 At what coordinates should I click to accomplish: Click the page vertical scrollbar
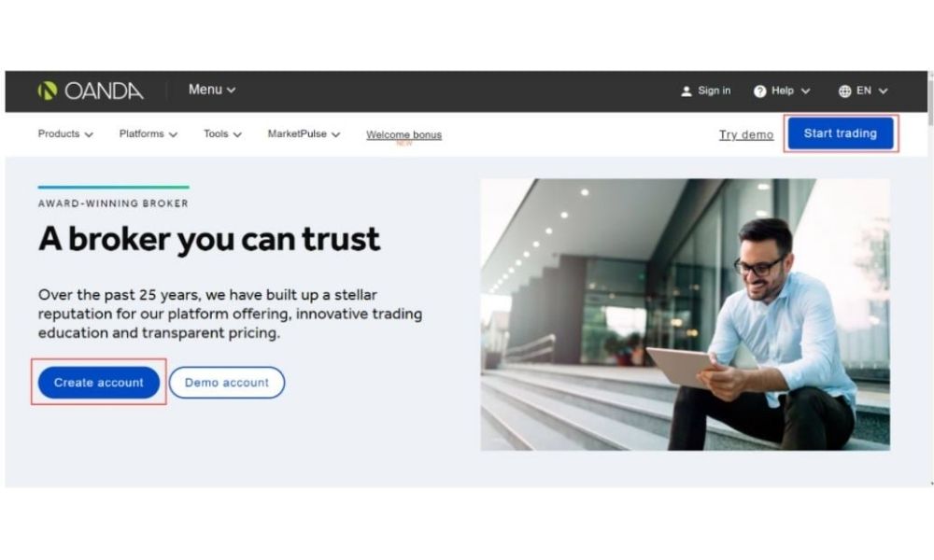coord(930,278)
